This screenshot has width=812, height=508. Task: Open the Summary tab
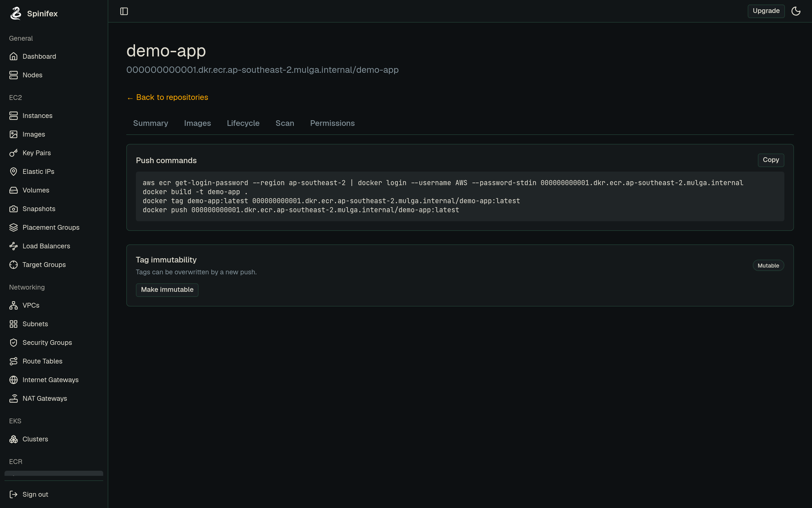click(151, 123)
